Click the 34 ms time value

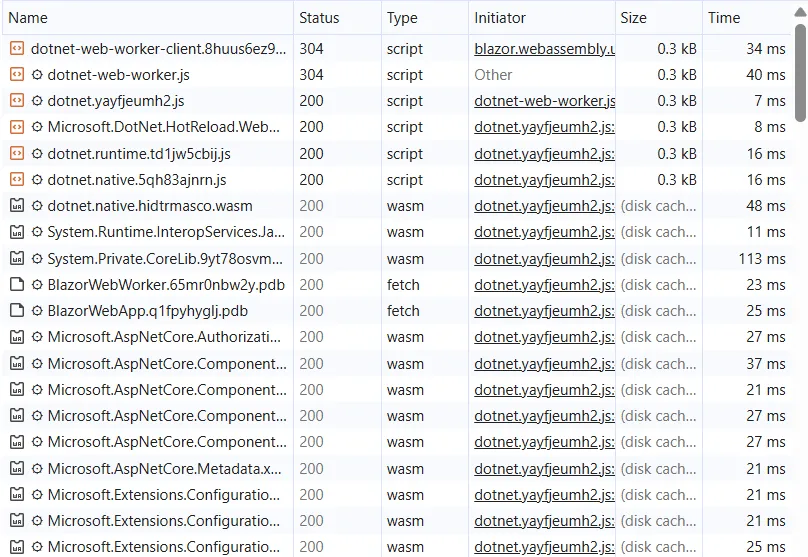tap(766, 48)
